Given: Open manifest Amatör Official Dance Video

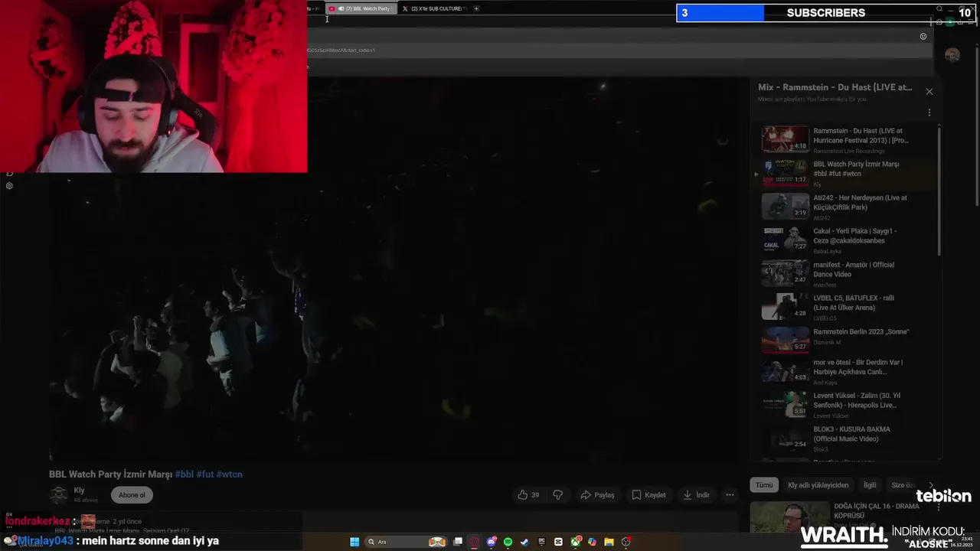Looking at the screenshot, I should [847, 273].
